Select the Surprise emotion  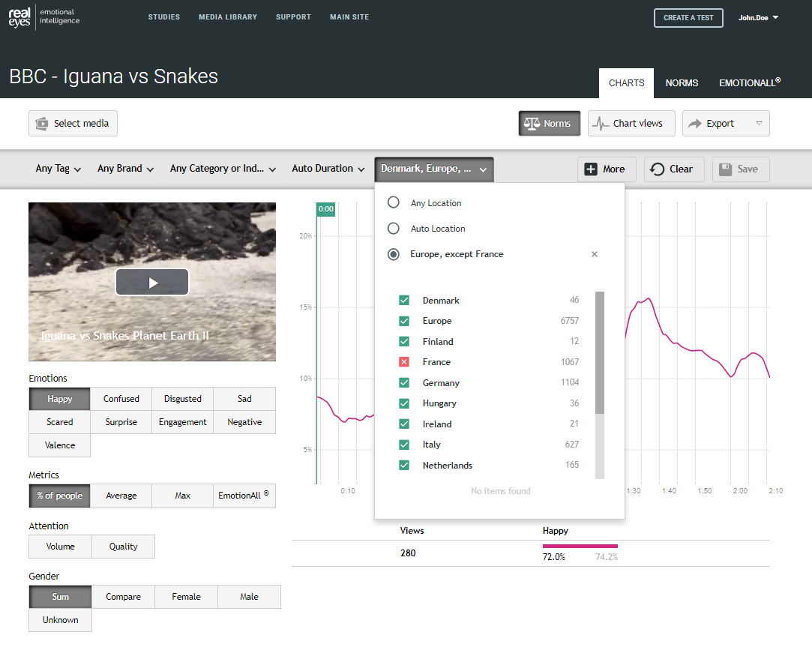pyautogui.click(x=121, y=422)
